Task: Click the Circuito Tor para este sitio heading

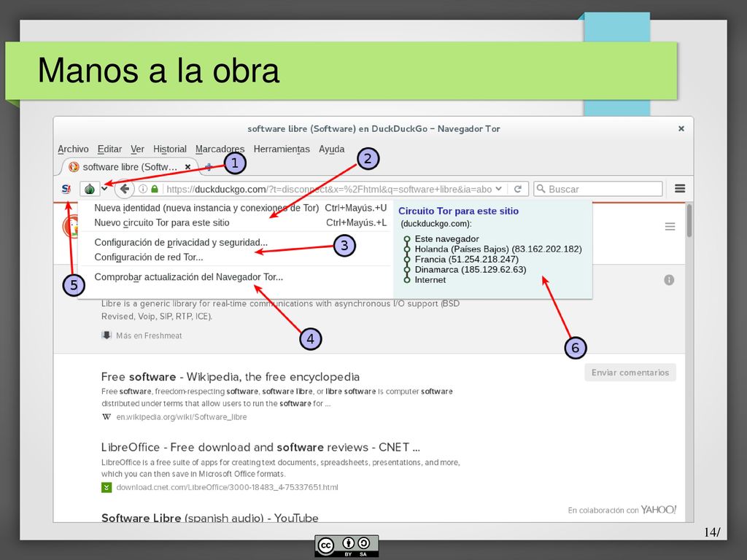Action: (458, 211)
